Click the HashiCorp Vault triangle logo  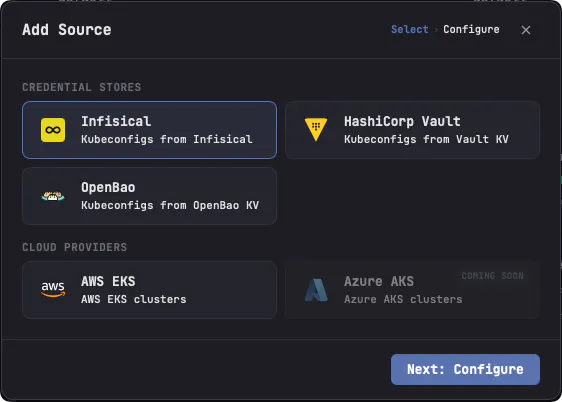tap(316, 129)
